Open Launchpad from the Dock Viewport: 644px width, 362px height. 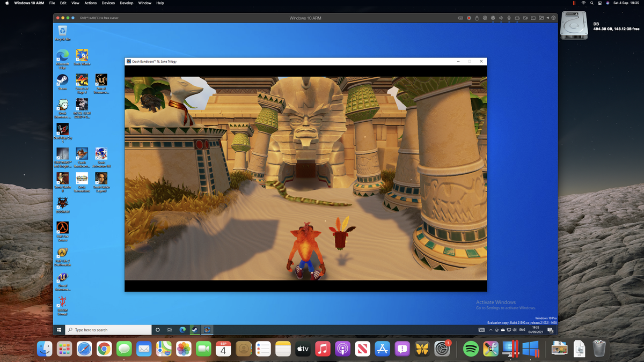point(64,349)
